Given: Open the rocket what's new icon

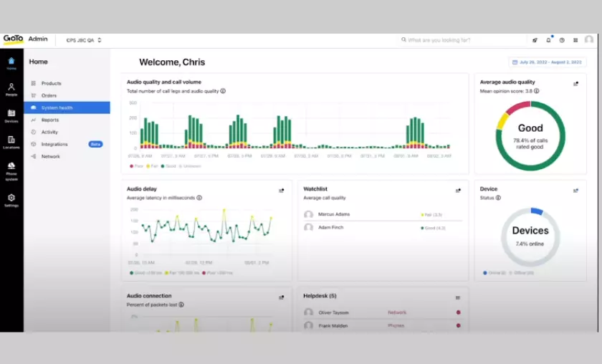Looking at the screenshot, I should click(x=535, y=40).
